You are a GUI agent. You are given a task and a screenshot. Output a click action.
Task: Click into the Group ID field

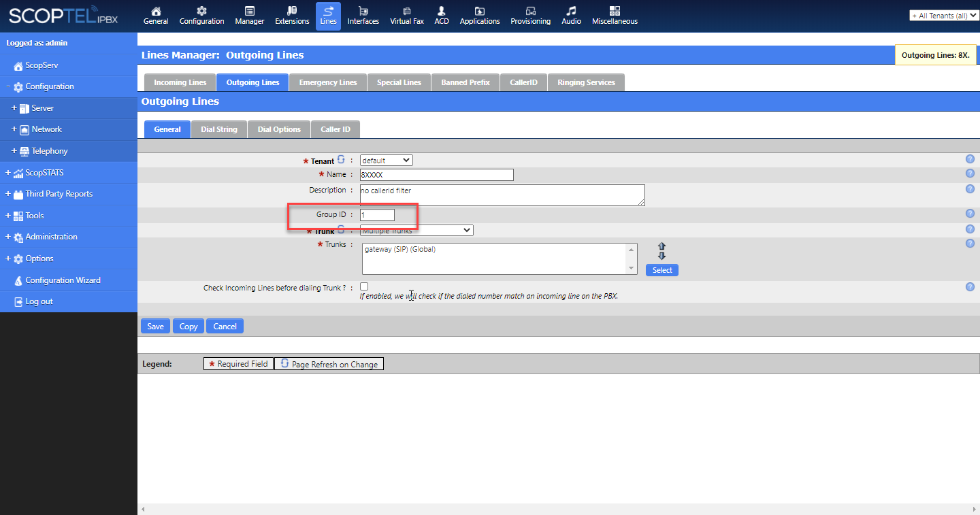[377, 215]
